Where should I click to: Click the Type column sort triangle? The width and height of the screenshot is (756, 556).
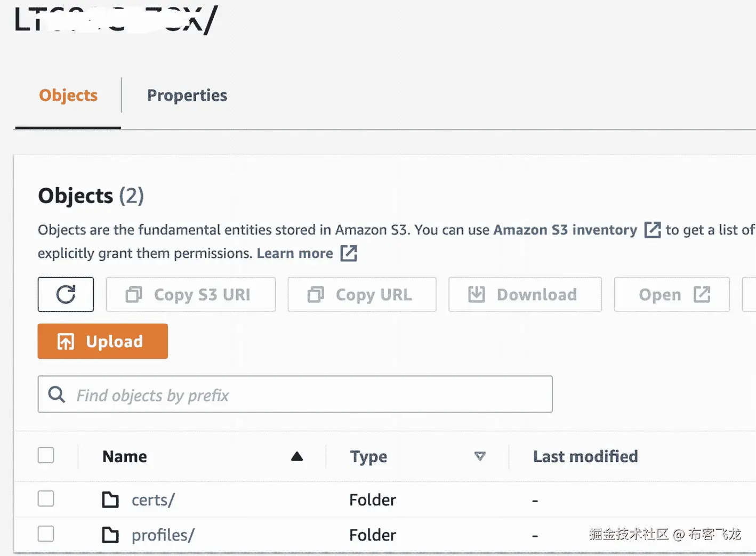tap(480, 456)
